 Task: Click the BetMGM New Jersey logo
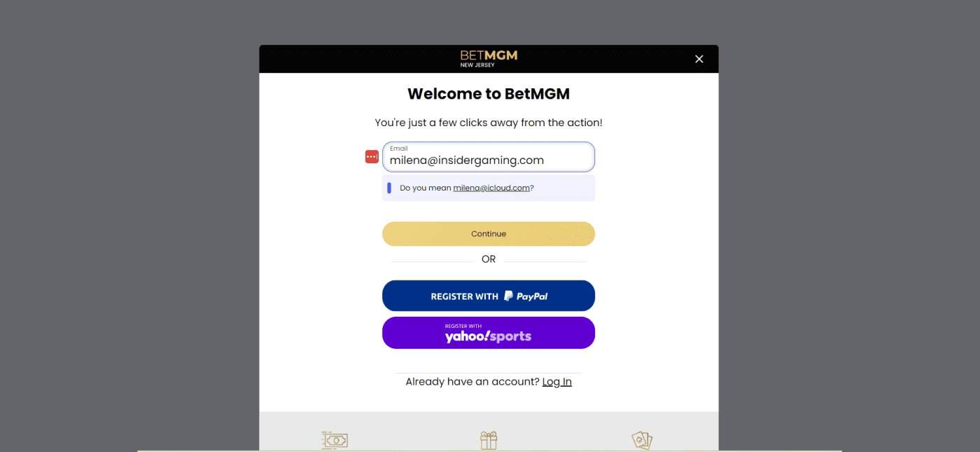point(489,59)
